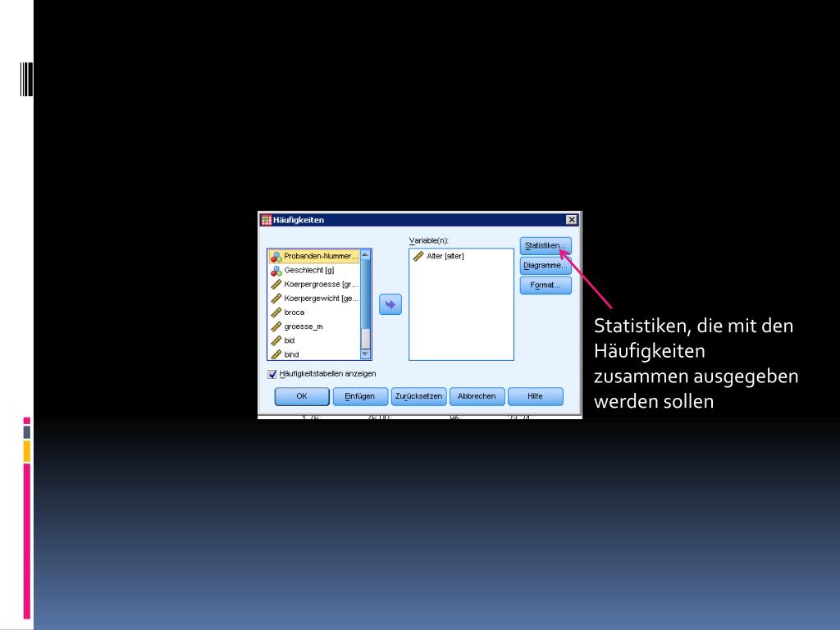
Task: Select Koerpergroesse variable in the list
Action: coord(314,285)
